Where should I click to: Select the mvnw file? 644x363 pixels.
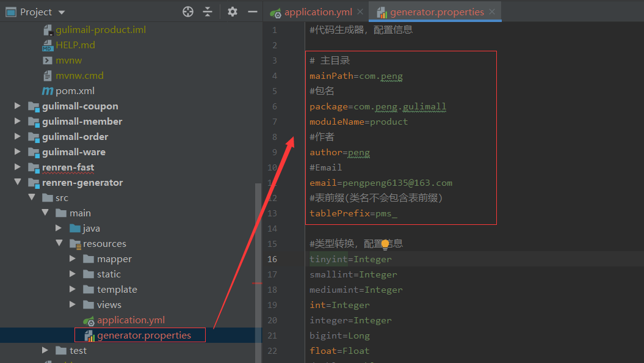pos(68,61)
